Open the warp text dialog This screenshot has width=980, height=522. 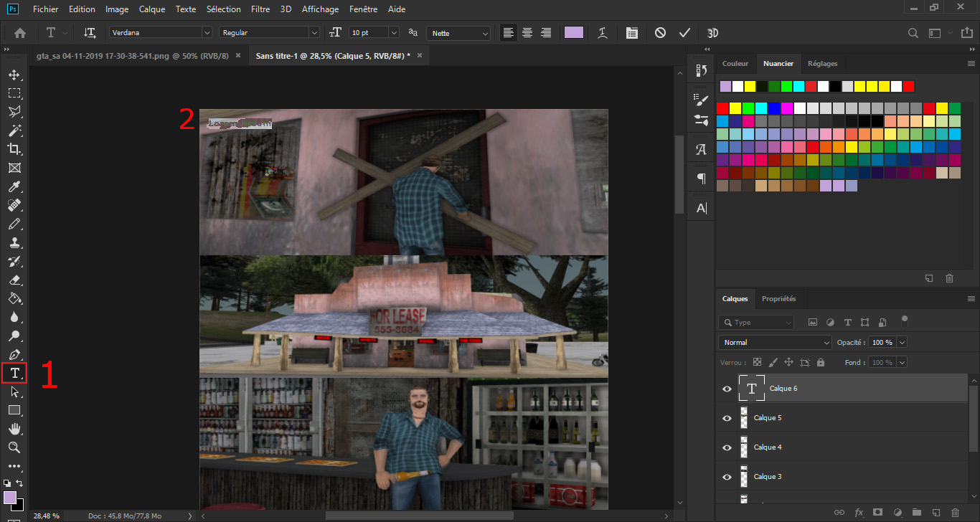click(603, 33)
